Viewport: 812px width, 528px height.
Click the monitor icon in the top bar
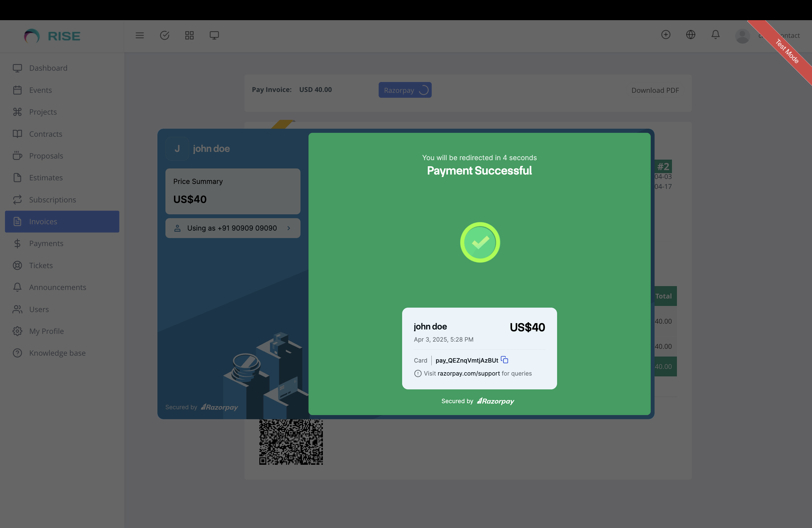(214, 35)
